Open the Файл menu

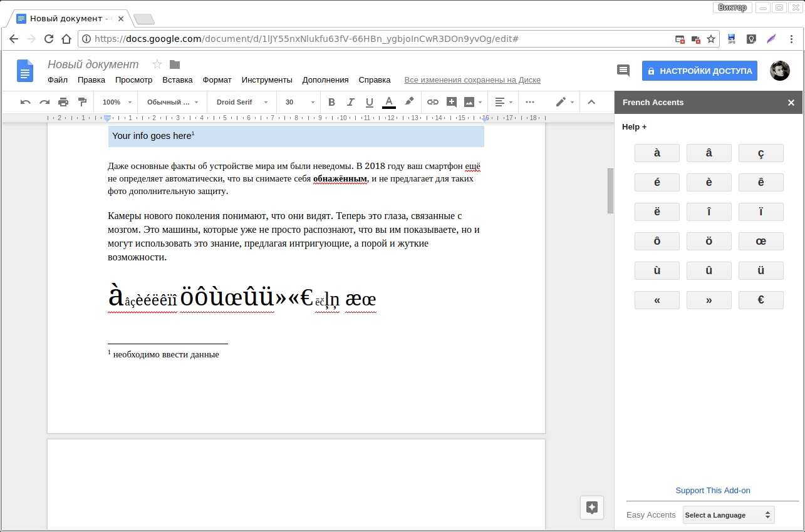(58, 80)
